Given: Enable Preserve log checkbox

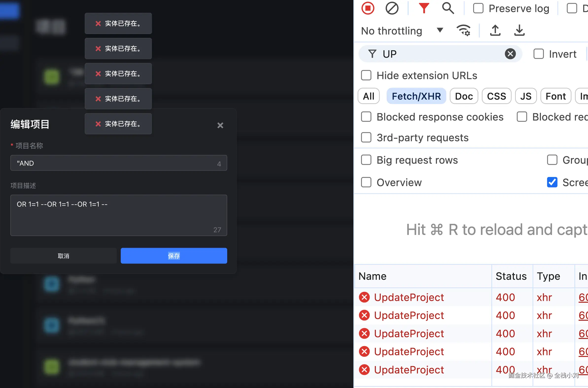Looking at the screenshot, I should coord(478,8).
